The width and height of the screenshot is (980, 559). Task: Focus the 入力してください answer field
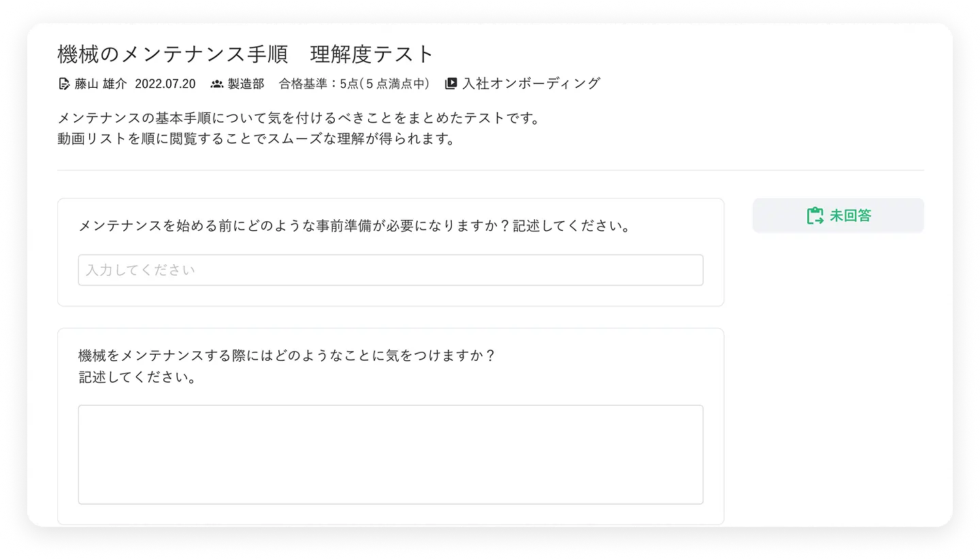(391, 270)
